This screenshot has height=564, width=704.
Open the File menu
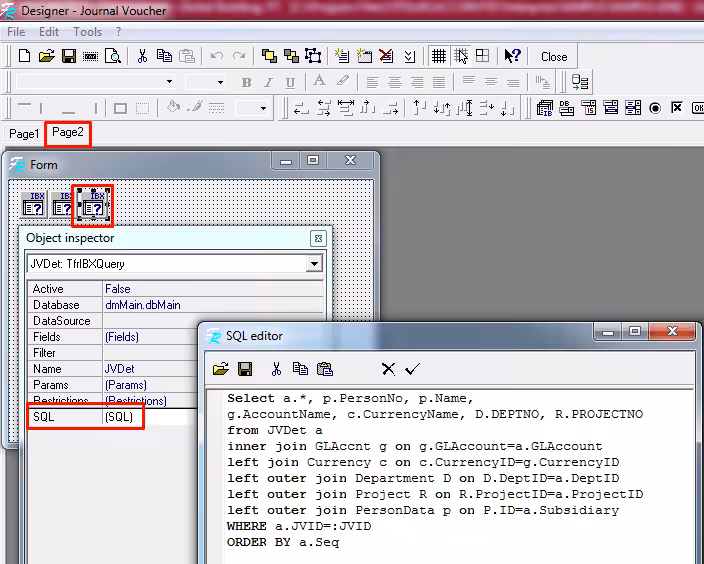pyautogui.click(x=16, y=32)
